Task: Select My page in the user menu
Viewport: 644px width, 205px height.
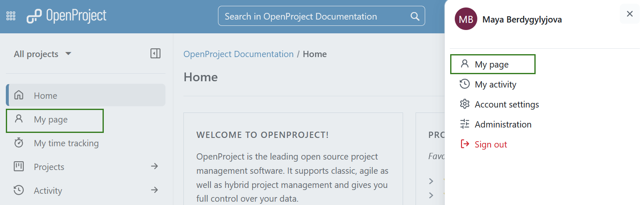Action: tap(491, 64)
